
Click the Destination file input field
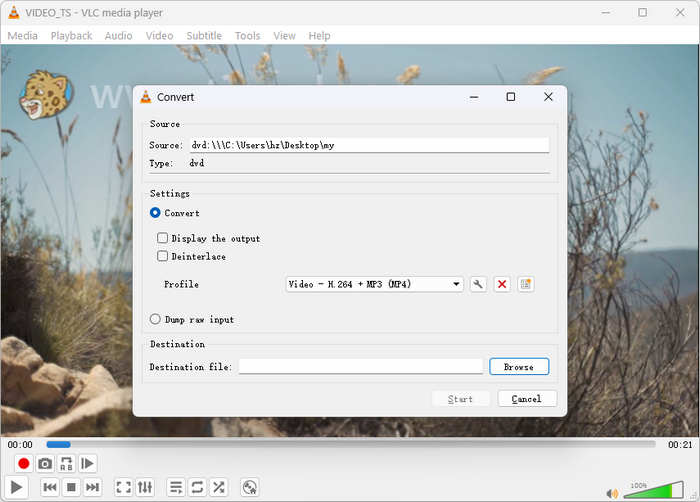point(361,367)
